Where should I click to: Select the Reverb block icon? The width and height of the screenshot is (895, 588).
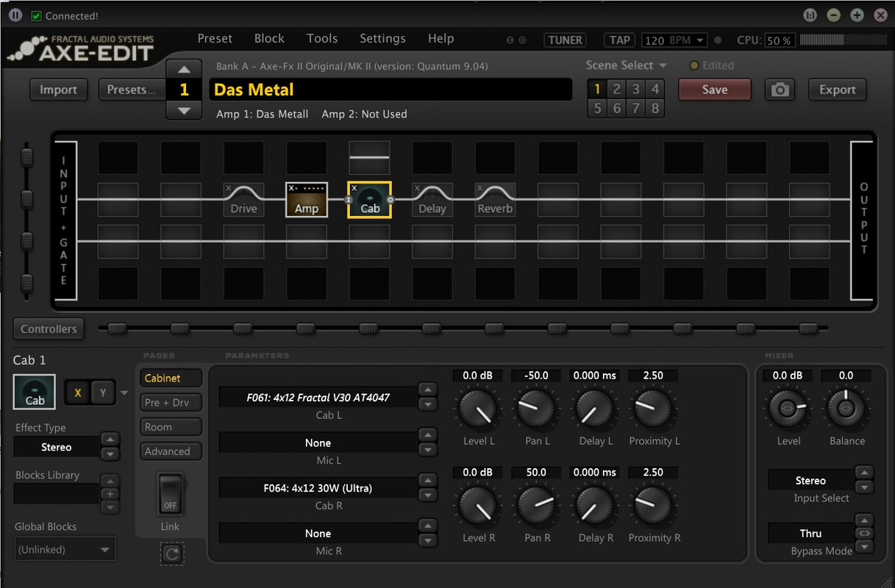pos(495,200)
